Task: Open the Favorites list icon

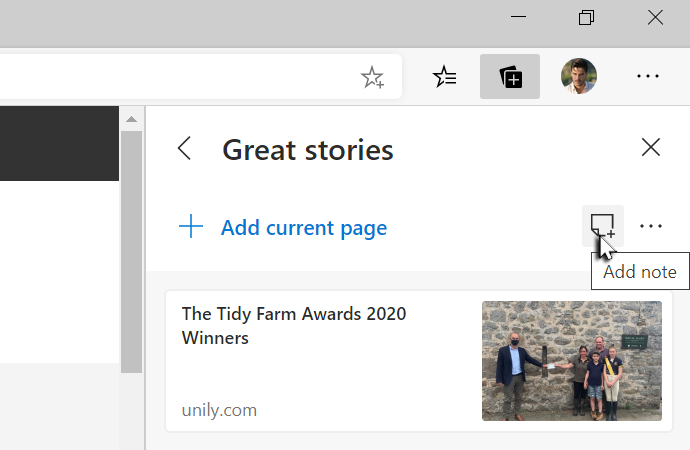Action: pos(445,77)
